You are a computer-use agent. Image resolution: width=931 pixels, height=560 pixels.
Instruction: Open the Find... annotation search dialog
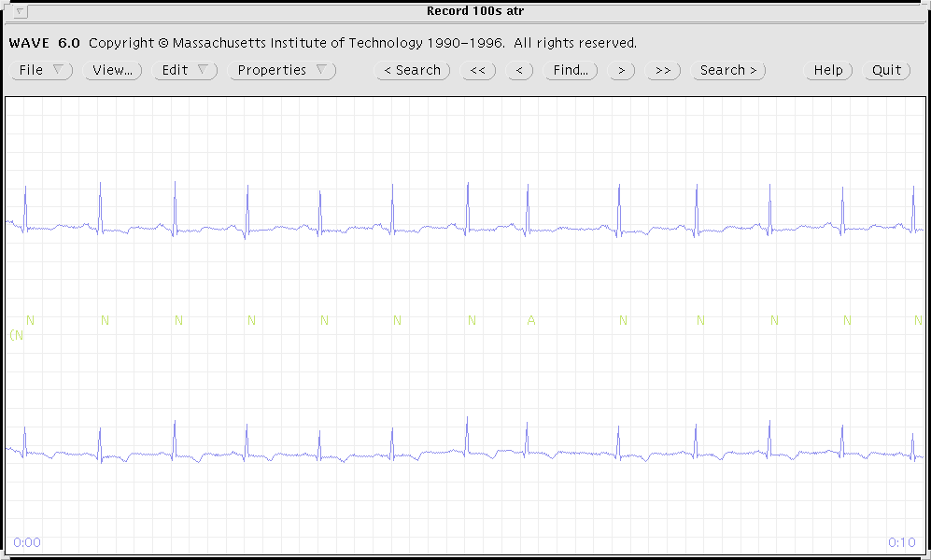[x=570, y=70]
